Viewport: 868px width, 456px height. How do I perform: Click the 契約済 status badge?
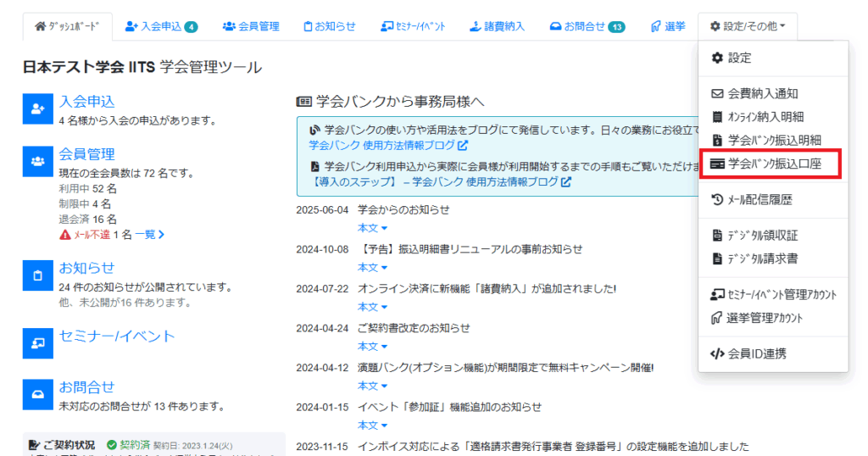pos(129,445)
